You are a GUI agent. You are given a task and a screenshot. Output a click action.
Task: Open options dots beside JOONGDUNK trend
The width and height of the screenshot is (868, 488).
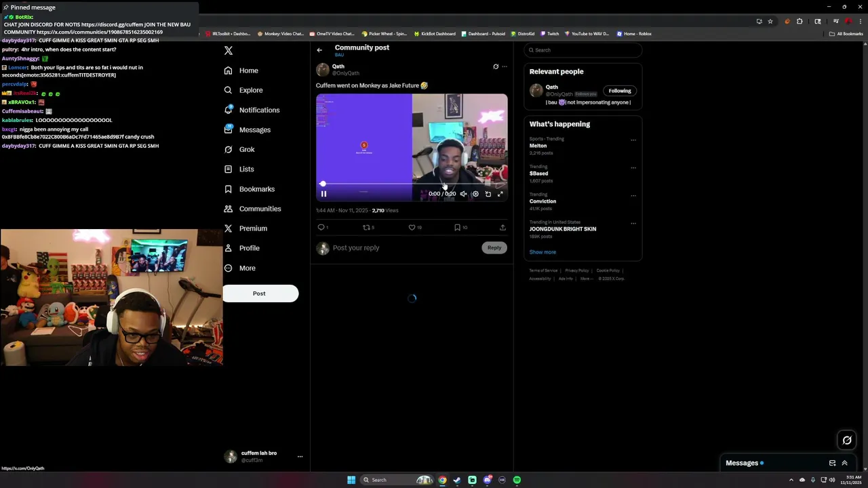click(633, 224)
